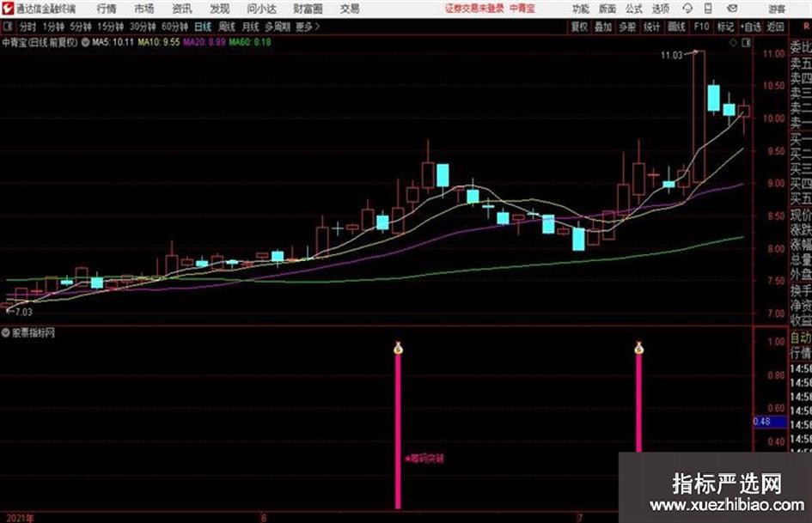The width and height of the screenshot is (812, 523).
Task: Open the 选项 menu
Action: [660, 9]
